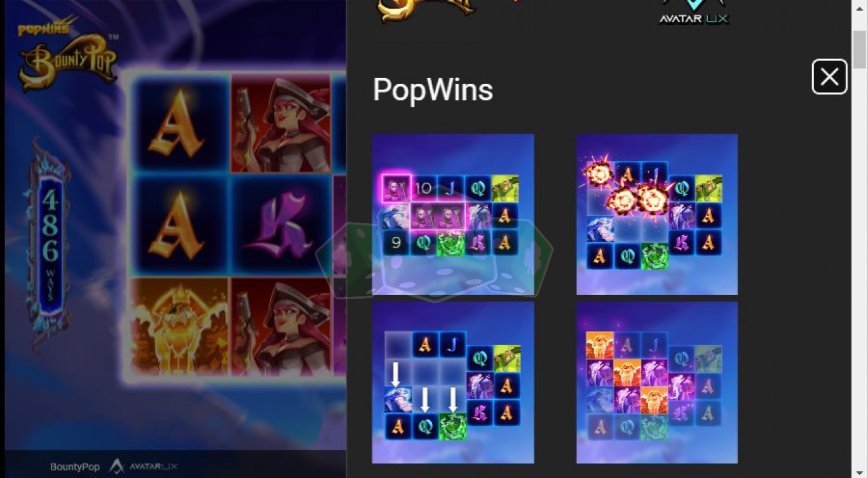
Task: Select the purple K symbol on reels
Action: tap(280, 226)
